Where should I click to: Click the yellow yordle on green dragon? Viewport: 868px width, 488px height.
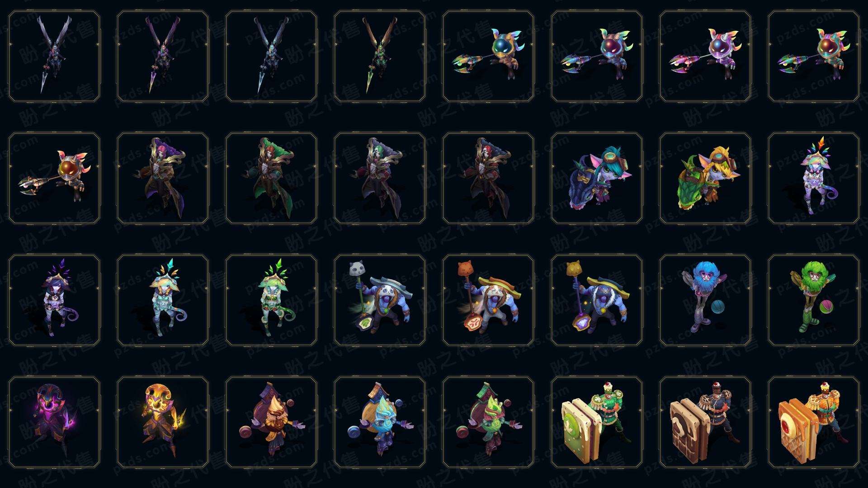tap(705, 178)
